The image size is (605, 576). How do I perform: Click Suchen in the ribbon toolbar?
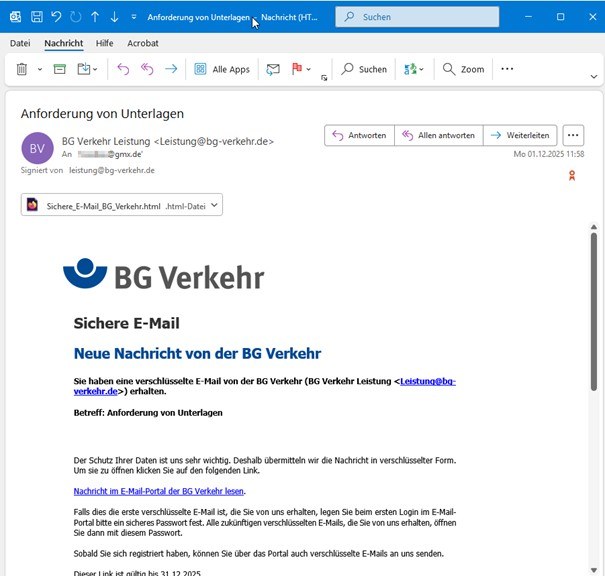pyautogui.click(x=364, y=69)
